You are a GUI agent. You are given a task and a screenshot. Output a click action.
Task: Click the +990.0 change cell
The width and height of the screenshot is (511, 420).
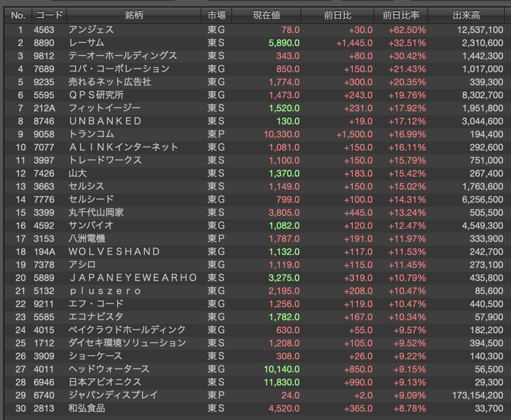[359, 382]
